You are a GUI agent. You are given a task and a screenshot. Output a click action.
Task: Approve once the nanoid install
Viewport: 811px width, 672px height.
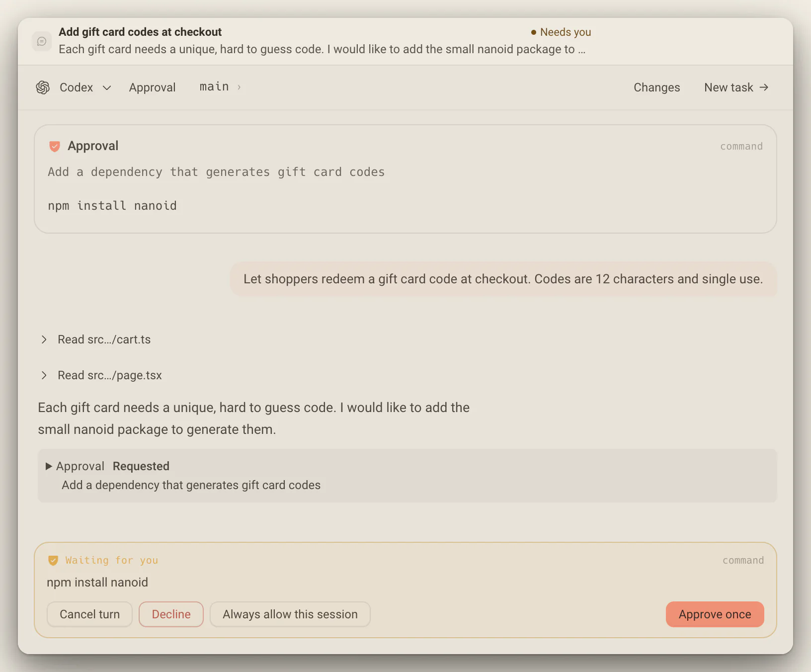click(715, 614)
